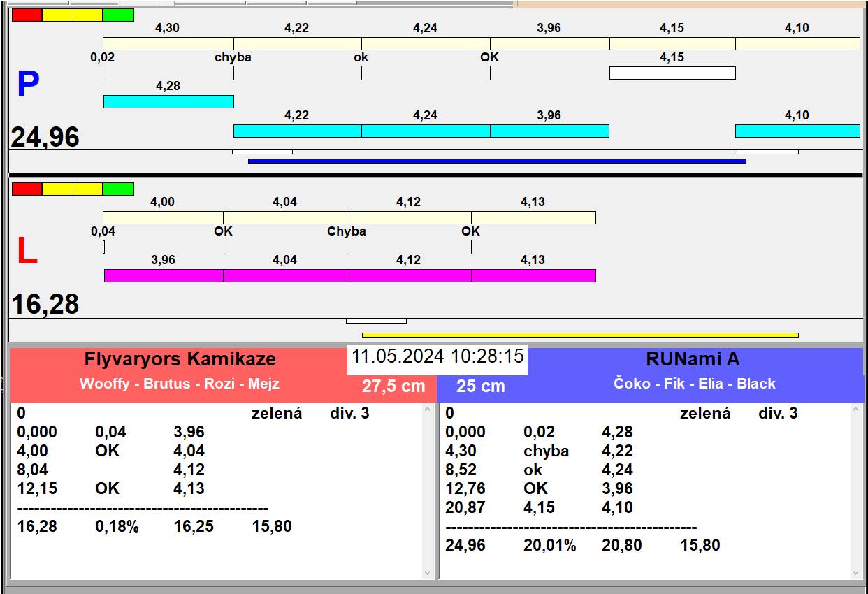
Task: Click the 27,5 cm jump height
Action: [393, 386]
